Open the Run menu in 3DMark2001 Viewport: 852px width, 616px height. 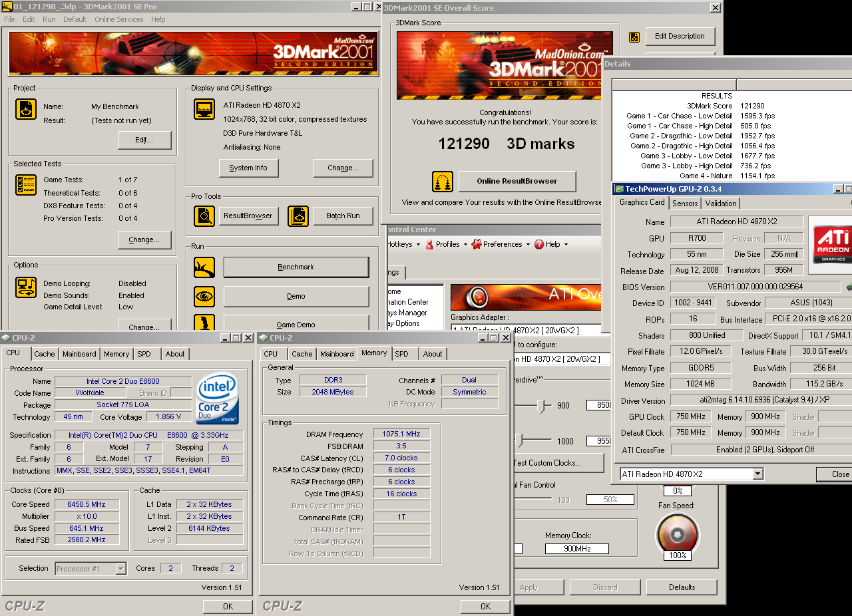point(49,19)
